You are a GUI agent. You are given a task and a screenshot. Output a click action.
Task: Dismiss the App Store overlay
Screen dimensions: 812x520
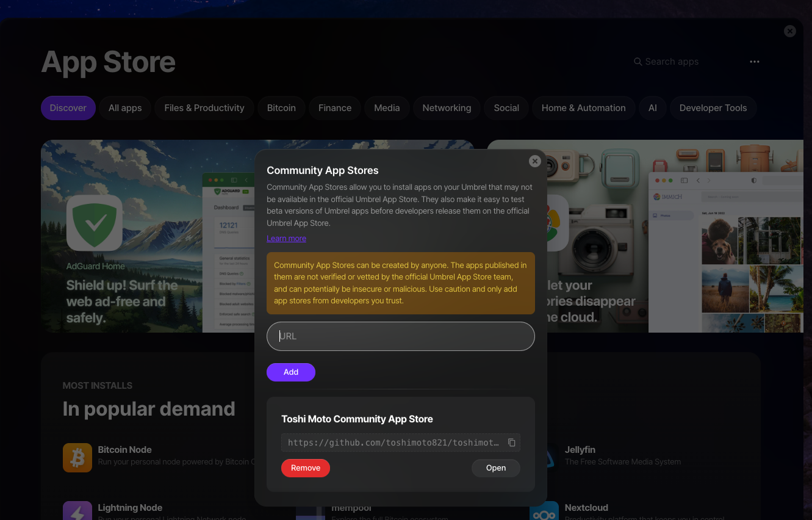click(x=789, y=31)
